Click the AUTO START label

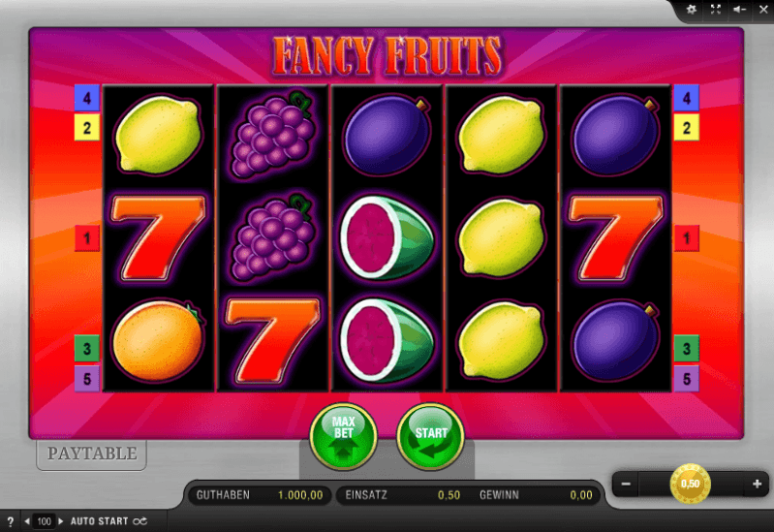pos(99,521)
